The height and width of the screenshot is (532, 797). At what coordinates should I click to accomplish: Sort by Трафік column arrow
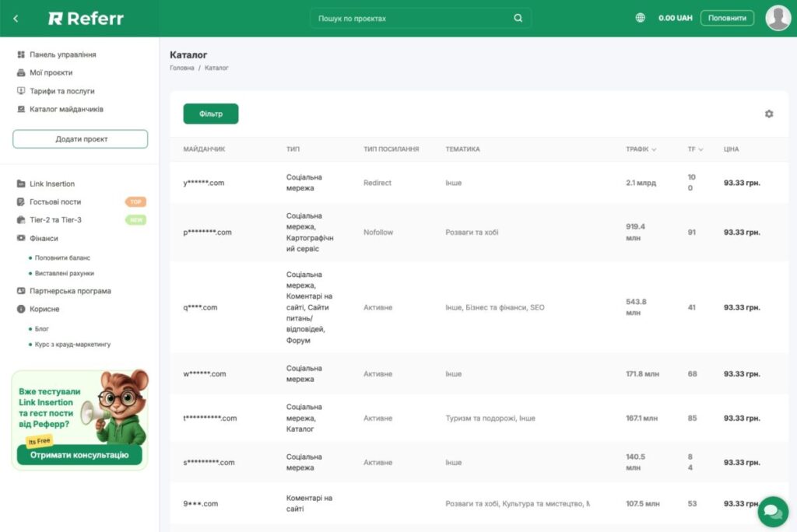pos(654,149)
